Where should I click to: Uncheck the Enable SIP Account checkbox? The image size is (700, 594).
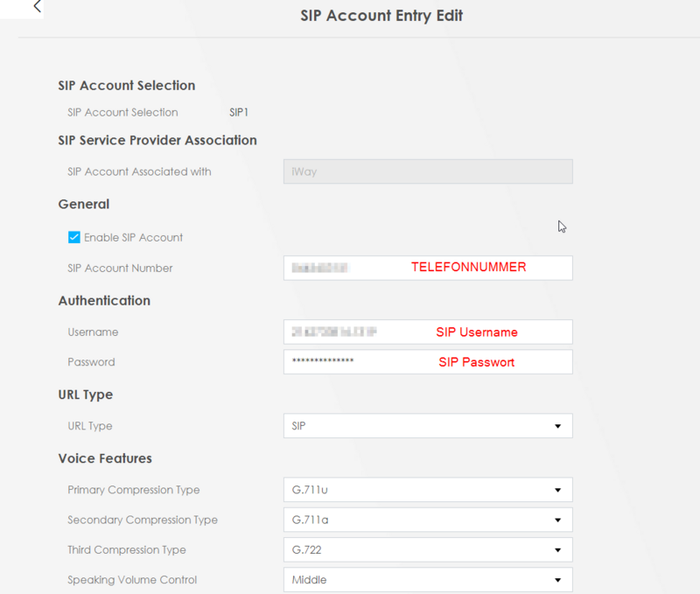[x=74, y=237]
